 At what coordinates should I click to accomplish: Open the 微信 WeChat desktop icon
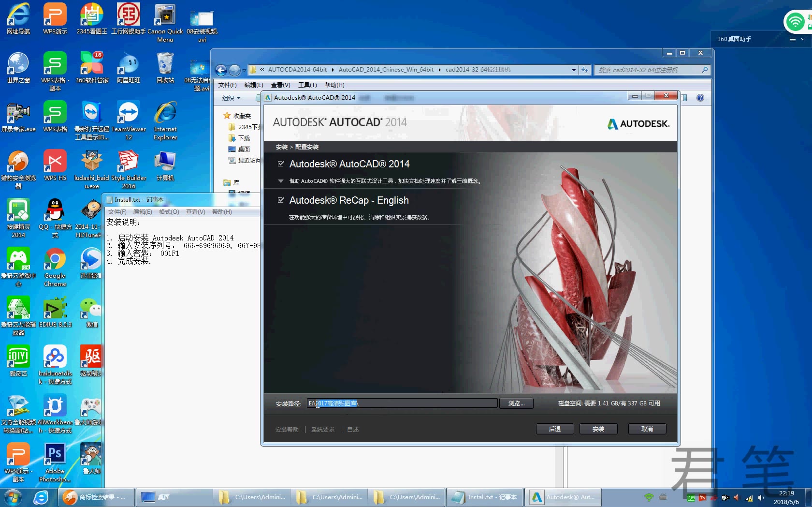[91, 308]
